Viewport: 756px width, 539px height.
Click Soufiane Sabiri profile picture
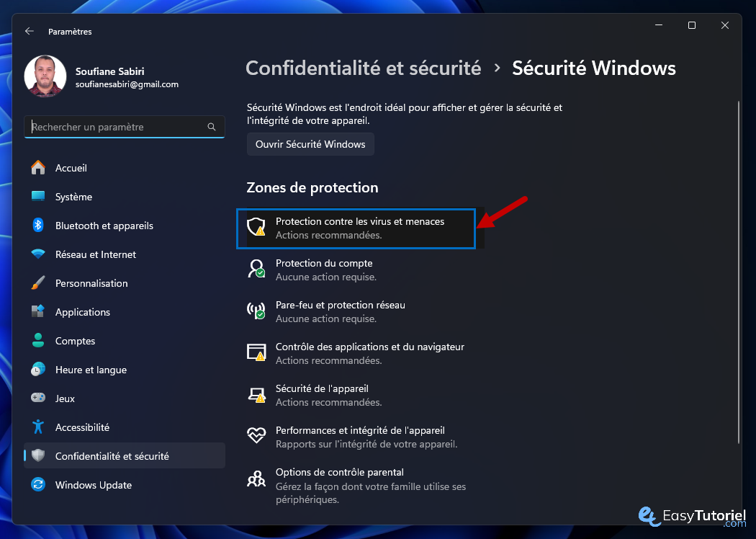tap(45, 76)
